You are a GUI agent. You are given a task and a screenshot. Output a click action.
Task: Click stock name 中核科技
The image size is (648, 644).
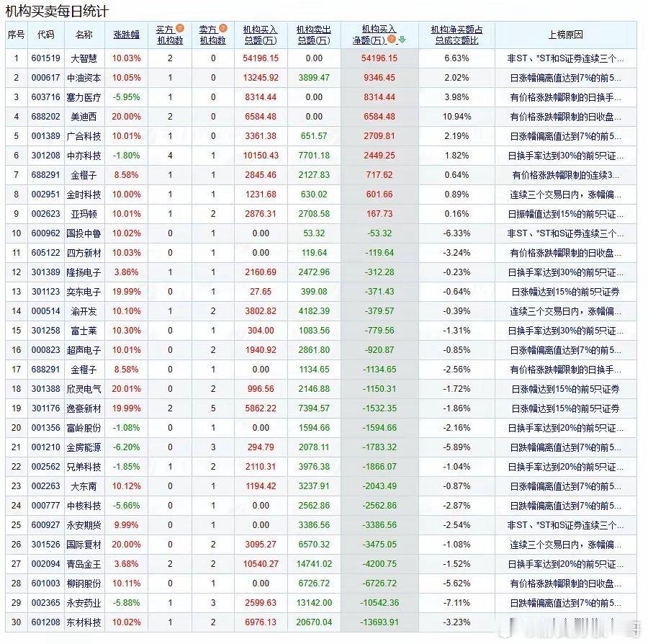click(84, 505)
